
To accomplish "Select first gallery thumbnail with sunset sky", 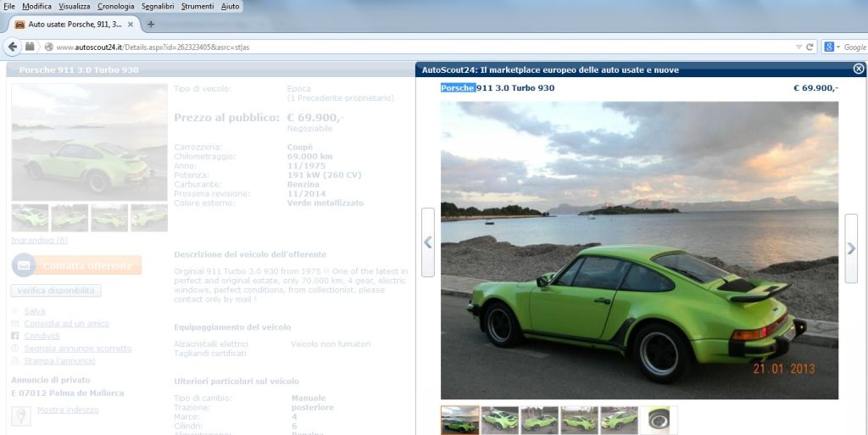I will point(460,420).
